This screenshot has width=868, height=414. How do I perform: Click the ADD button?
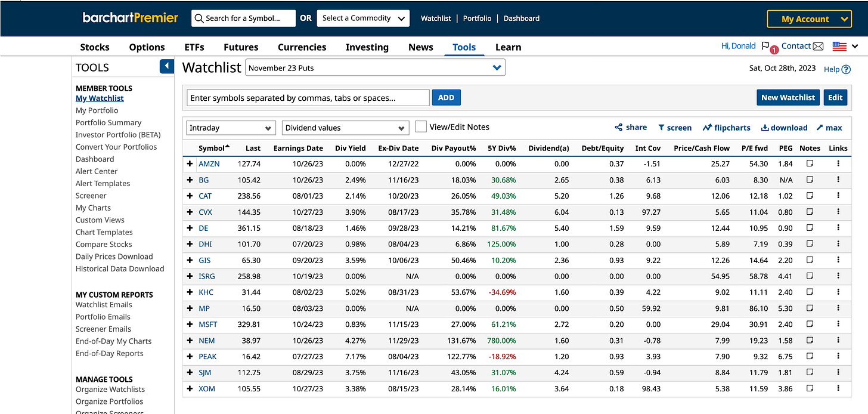(446, 98)
